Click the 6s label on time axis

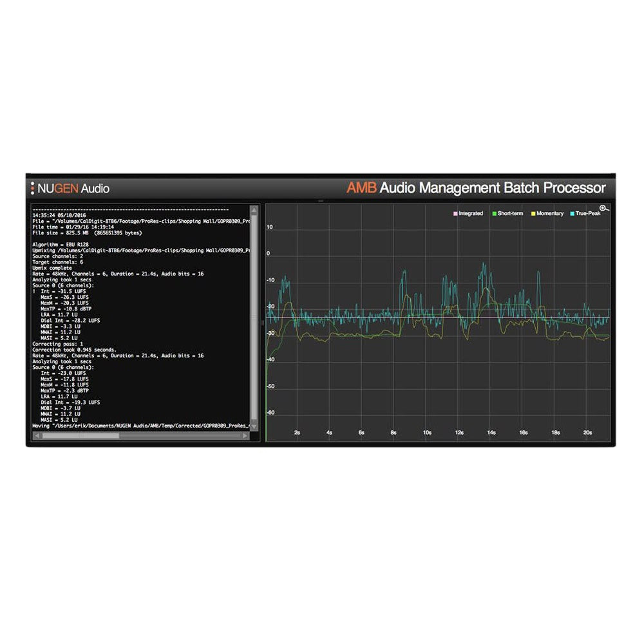pyautogui.click(x=361, y=433)
